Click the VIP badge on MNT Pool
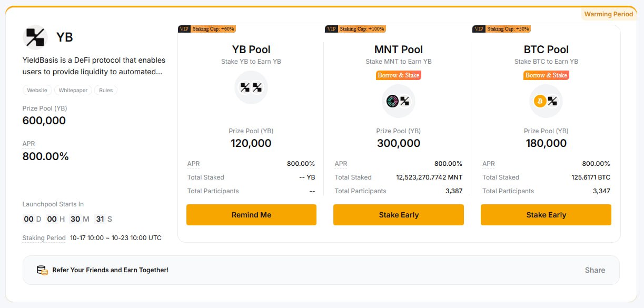644x308 pixels. click(331, 29)
